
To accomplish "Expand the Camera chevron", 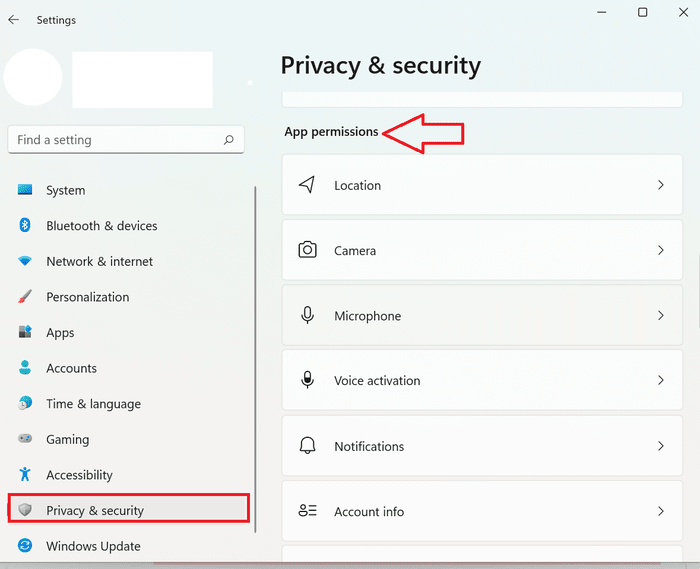I will 661,250.
